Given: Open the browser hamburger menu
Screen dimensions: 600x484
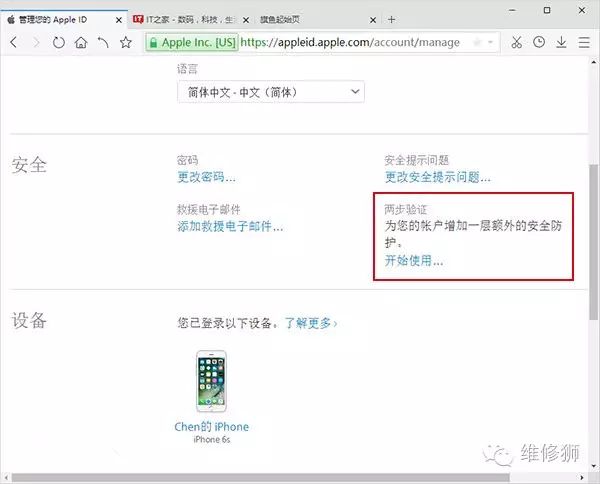Looking at the screenshot, I should coord(584,42).
